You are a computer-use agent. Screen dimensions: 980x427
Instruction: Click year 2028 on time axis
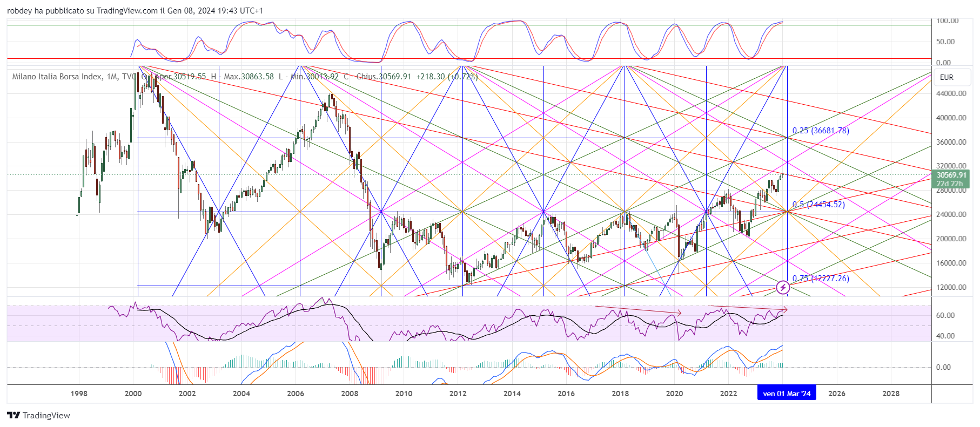tap(891, 394)
